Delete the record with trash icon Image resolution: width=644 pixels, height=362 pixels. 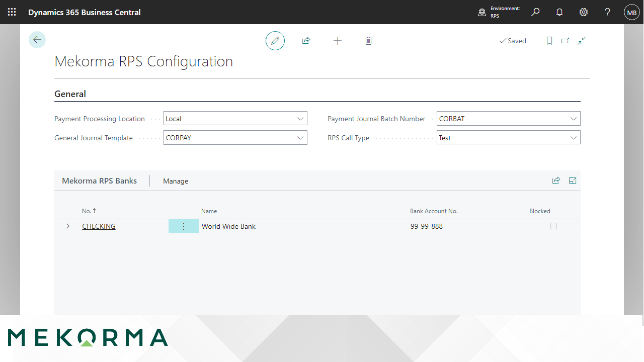368,41
